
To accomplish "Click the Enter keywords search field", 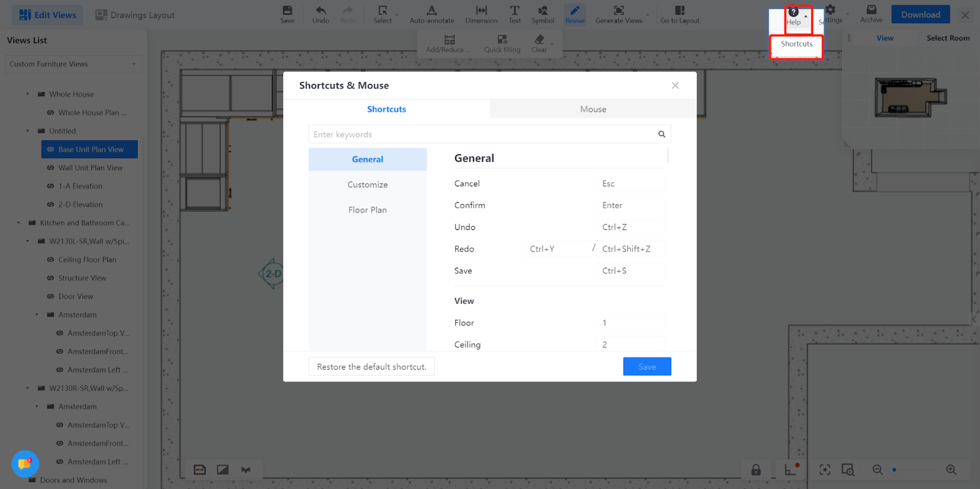I will click(481, 134).
